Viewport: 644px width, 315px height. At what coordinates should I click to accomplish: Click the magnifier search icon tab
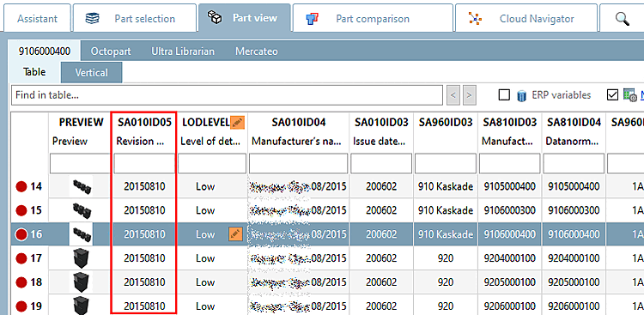623,19
